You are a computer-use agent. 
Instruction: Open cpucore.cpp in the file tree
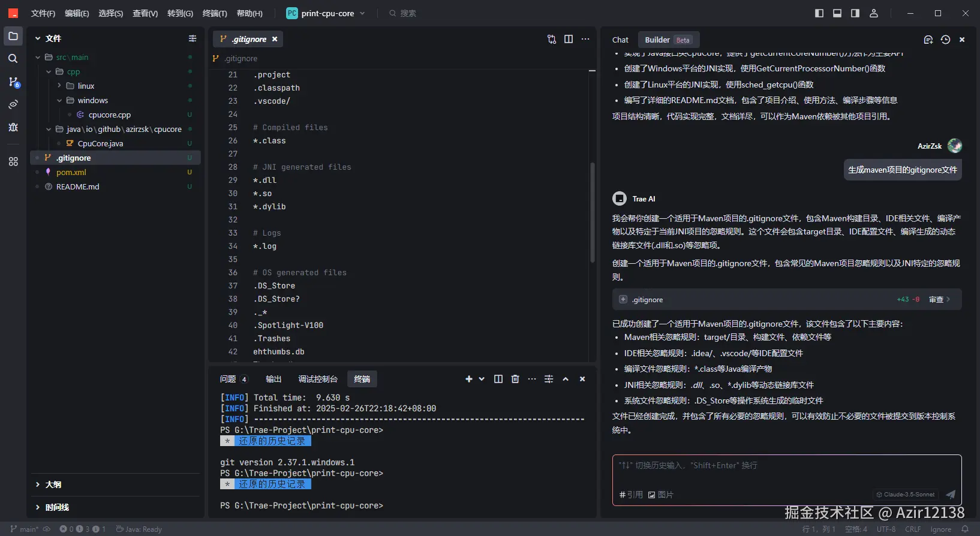[110, 115]
